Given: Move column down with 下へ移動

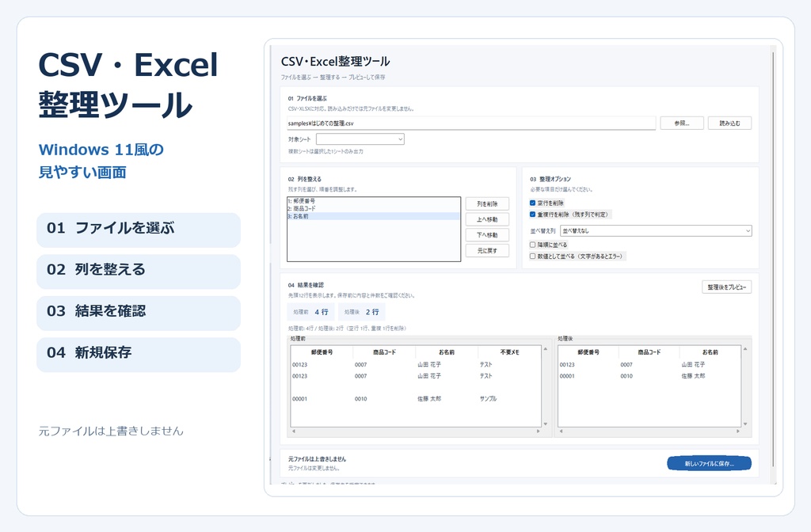Looking at the screenshot, I should 487,234.
